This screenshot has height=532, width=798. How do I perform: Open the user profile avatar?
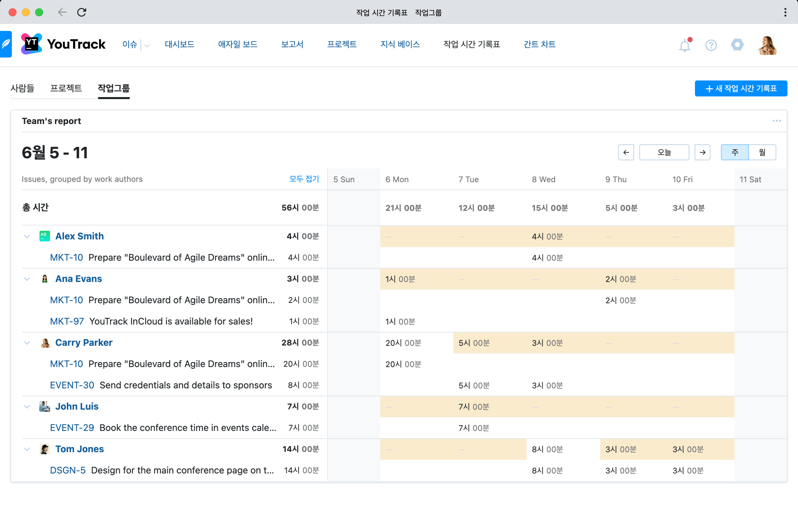click(767, 45)
